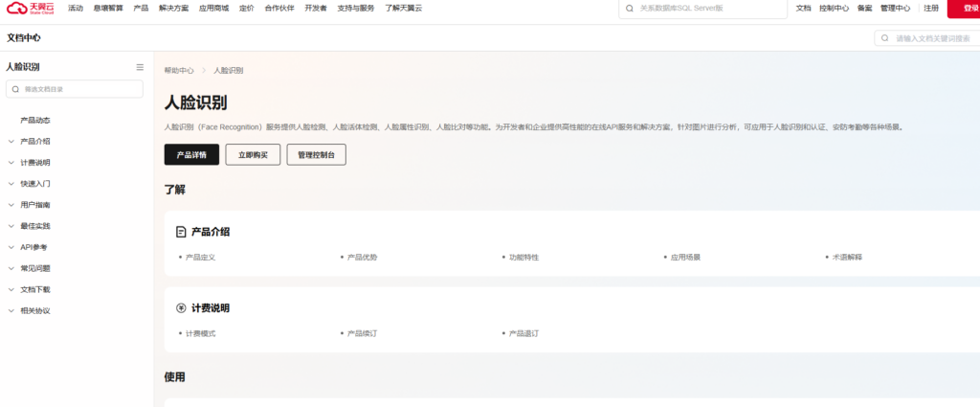The height and width of the screenshot is (407, 980).
Task: Open the 备案 link
Action: (864, 9)
